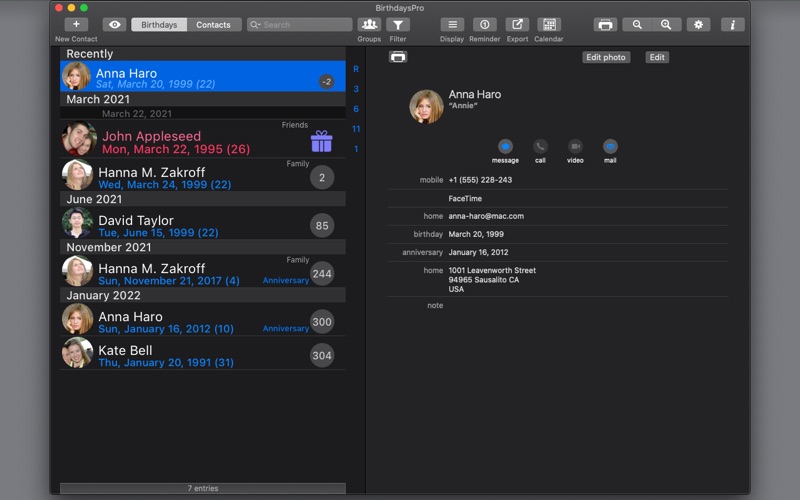
Task: Click the 'January 2022' section header
Action: click(x=203, y=295)
